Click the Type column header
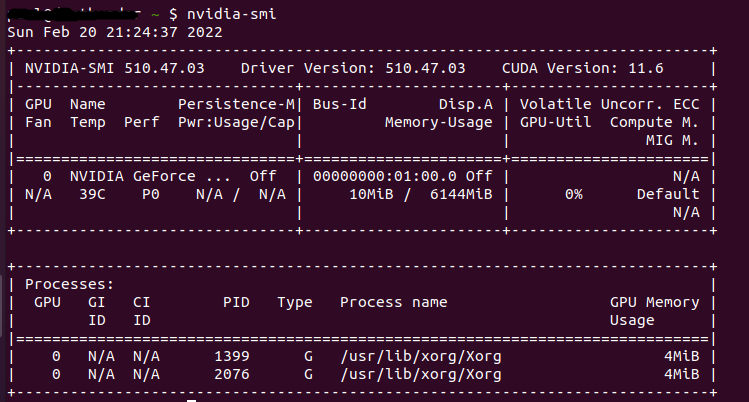This screenshot has height=402, width=749. [295, 302]
